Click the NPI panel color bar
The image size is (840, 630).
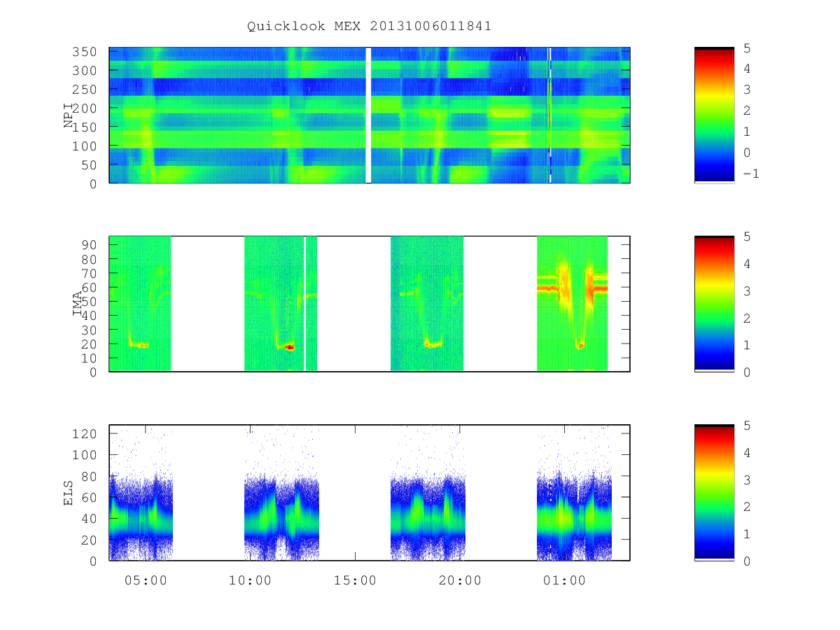pos(714,115)
